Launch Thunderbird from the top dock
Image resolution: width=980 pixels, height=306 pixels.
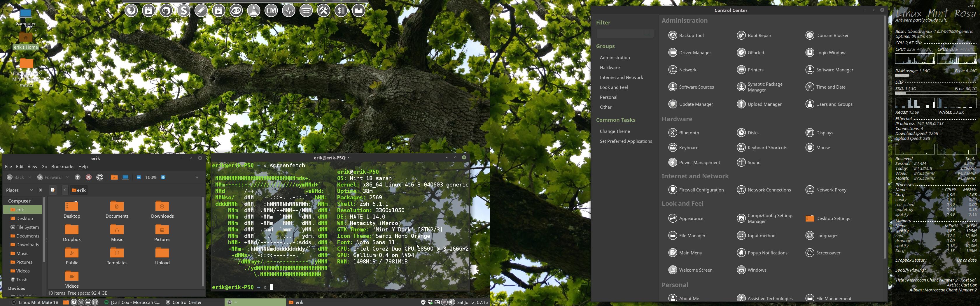[166, 11]
